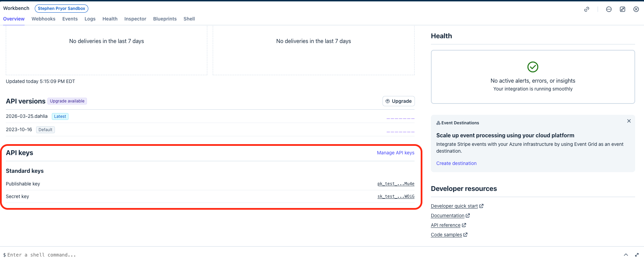Open the Shell tab
The image size is (644, 263).
(189, 19)
